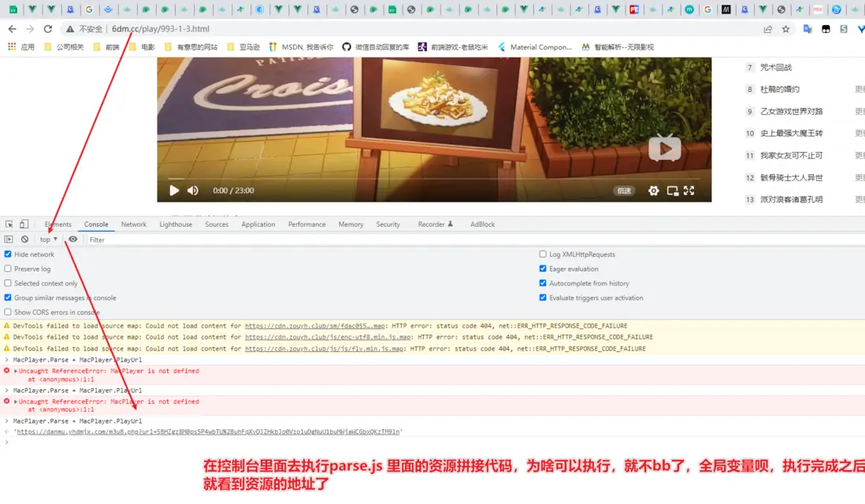The height and width of the screenshot is (504, 865).
Task: Click the clear console icon
Action: (x=26, y=239)
